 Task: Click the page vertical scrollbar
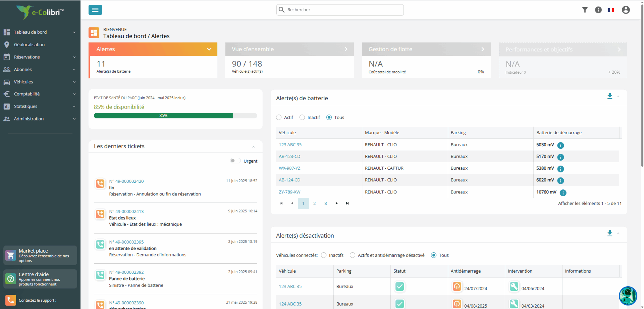tap(642, 85)
